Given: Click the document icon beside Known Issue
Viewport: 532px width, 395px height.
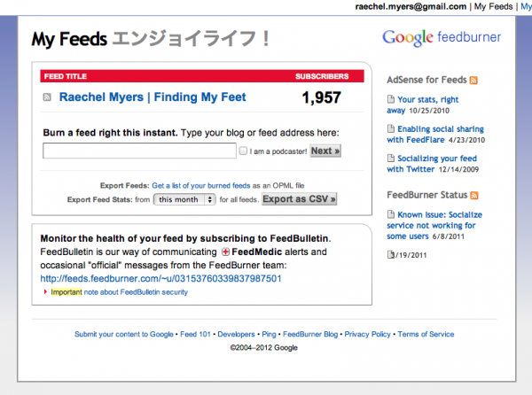Looking at the screenshot, I should pyautogui.click(x=390, y=214).
